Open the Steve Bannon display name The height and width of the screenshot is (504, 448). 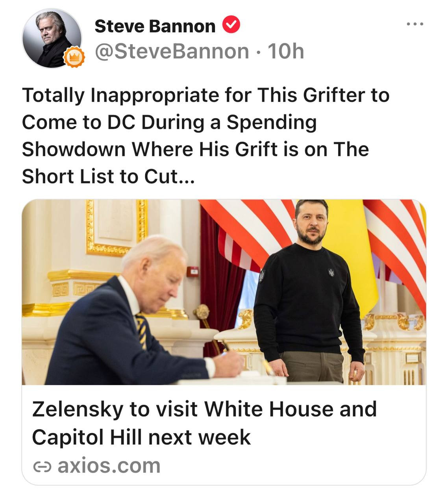tap(155, 26)
